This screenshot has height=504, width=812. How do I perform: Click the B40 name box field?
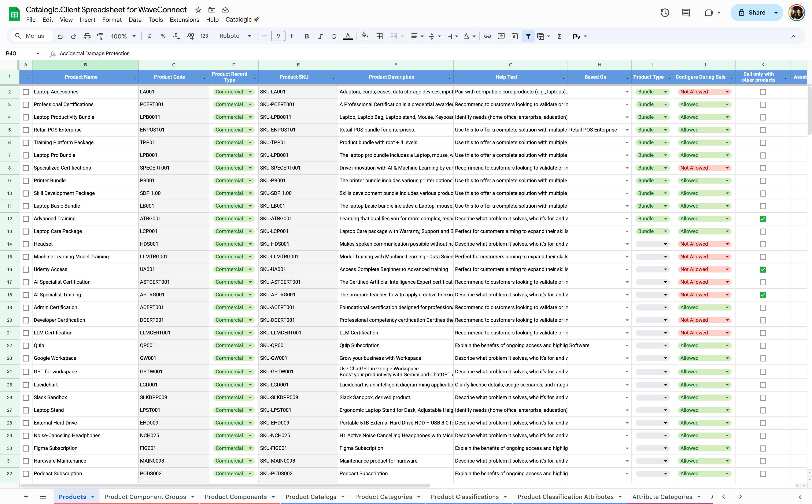tap(20, 53)
